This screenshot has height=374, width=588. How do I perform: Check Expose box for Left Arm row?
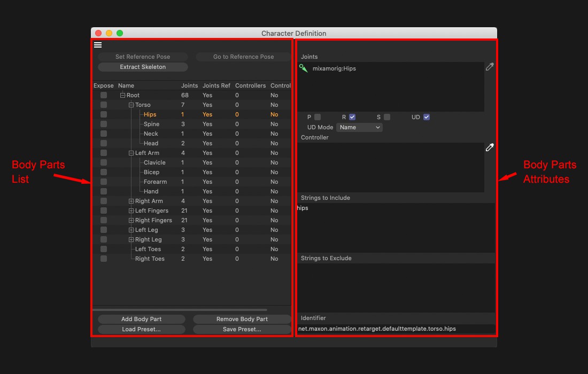tap(104, 153)
